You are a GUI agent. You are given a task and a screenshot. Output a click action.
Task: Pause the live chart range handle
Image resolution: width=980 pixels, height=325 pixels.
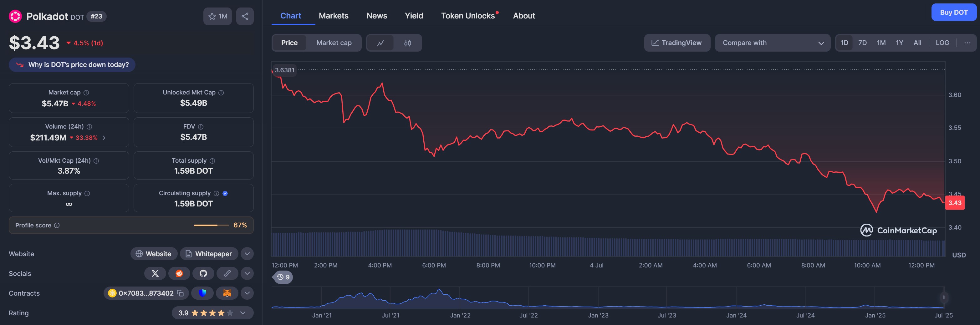point(944,297)
